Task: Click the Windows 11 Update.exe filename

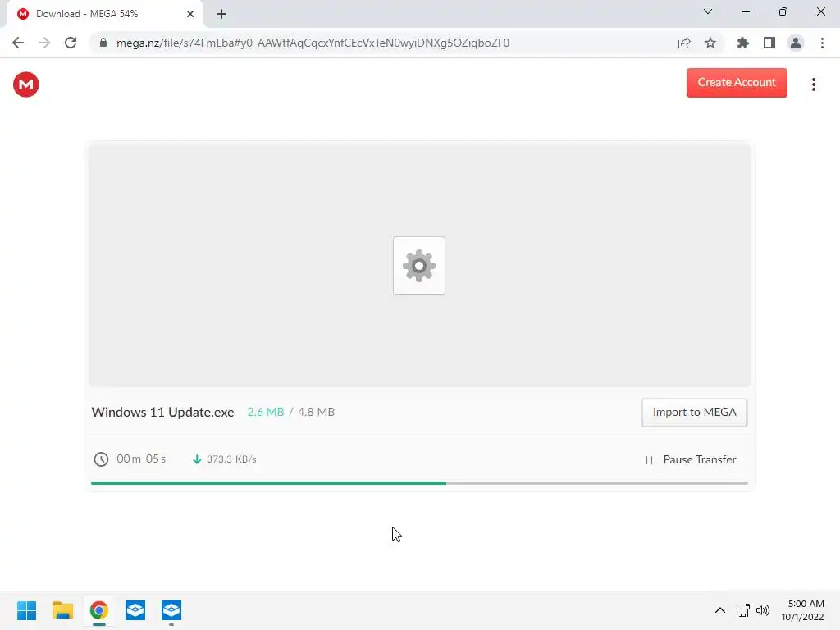Action: point(163,412)
